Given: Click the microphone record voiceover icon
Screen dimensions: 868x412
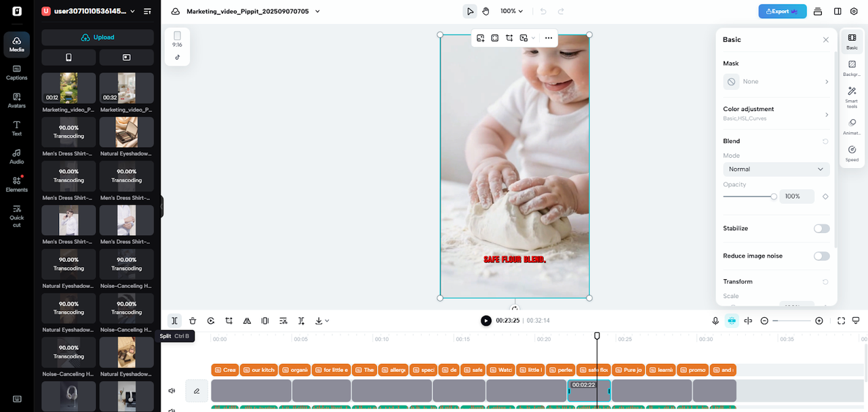Looking at the screenshot, I should (x=715, y=321).
